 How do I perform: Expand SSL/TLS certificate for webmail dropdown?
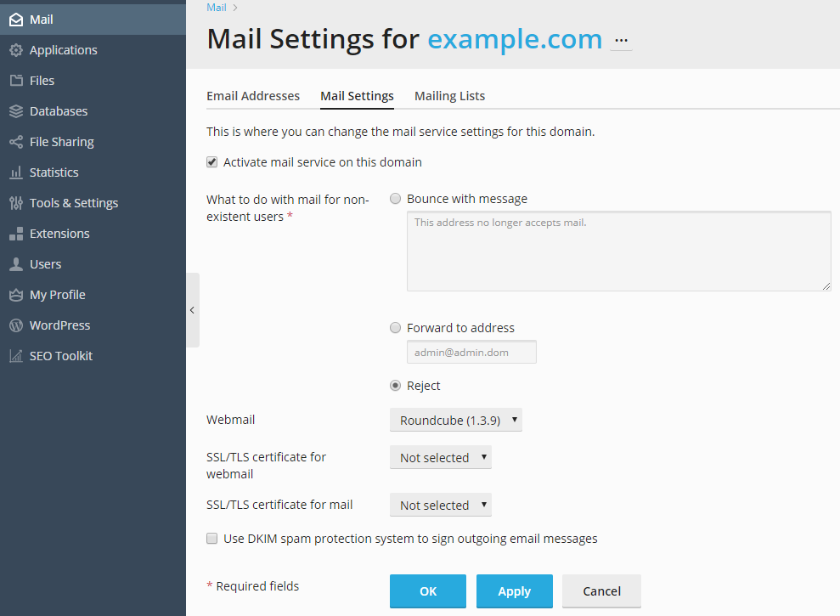point(440,457)
